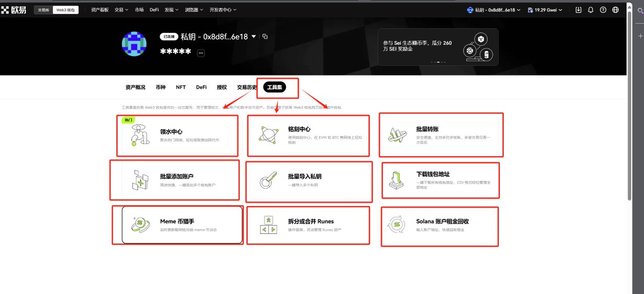Copy the wallet address with copy icon
This screenshot has width=644, height=294.
[x=265, y=37]
